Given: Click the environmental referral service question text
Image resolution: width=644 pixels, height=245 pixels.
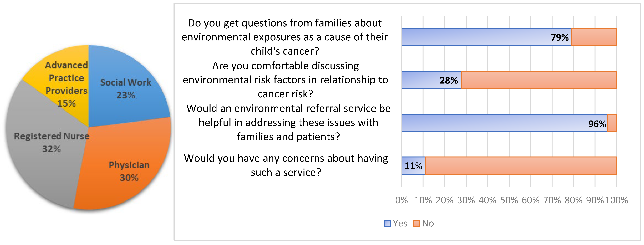Looking at the screenshot, I should point(288,122).
